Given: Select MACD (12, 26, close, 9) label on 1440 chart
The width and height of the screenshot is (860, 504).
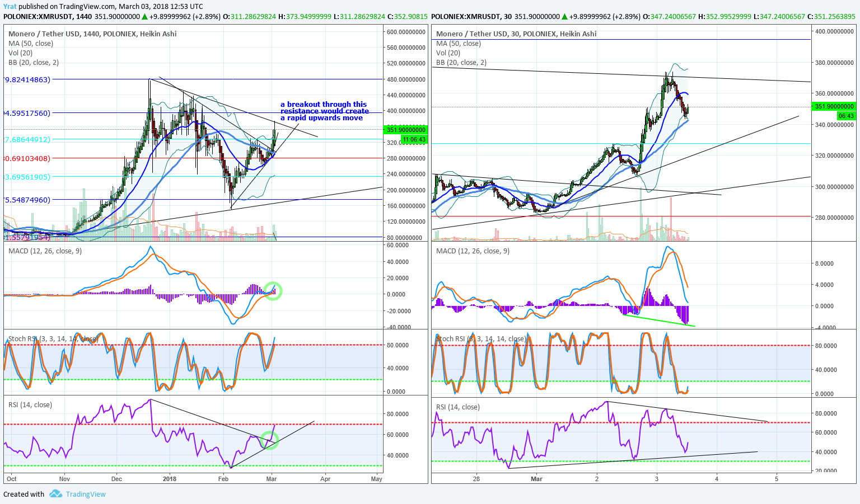Looking at the screenshot, I should click(45, 251).
